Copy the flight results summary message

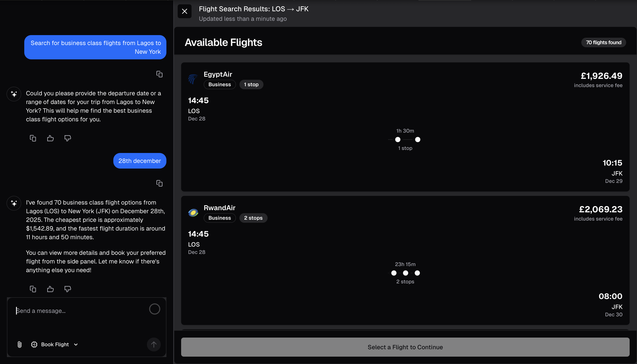click(33, 289)
